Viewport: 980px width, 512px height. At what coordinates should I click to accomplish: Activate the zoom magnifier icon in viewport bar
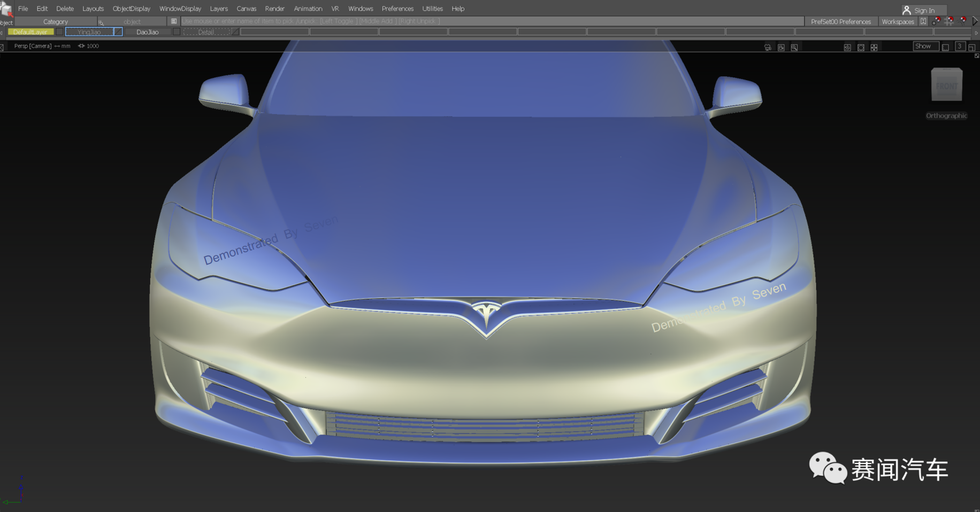coord(794,46)
